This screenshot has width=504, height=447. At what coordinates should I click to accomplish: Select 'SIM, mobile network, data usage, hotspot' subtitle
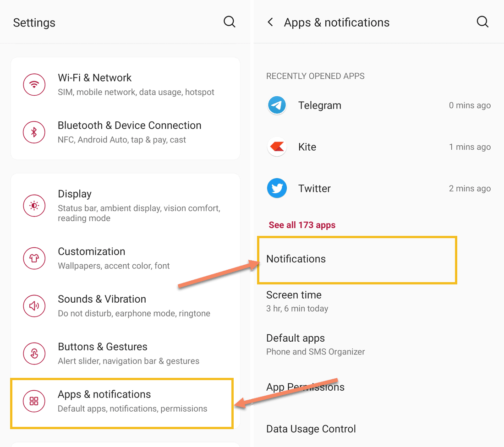pos(136,92)
